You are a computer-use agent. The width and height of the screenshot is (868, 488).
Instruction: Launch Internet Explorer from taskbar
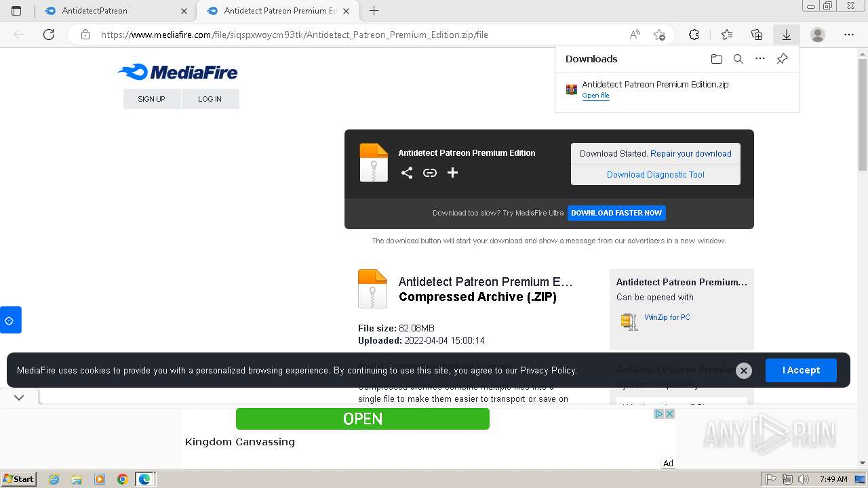pyautogui.click(x=54, y=479)
